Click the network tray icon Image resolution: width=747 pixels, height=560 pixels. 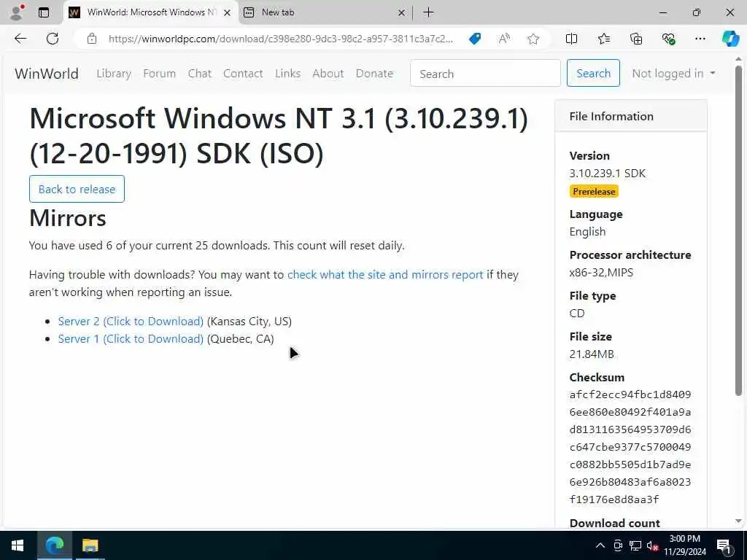[635, 545]
